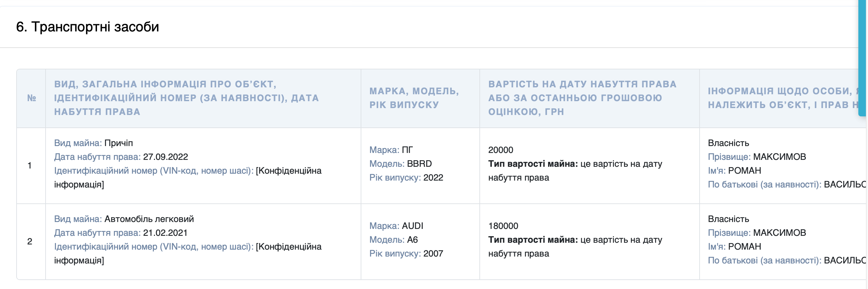Click the section heading "6. Транспортні засоби"
Screen dimensions: 868x289
87,27
